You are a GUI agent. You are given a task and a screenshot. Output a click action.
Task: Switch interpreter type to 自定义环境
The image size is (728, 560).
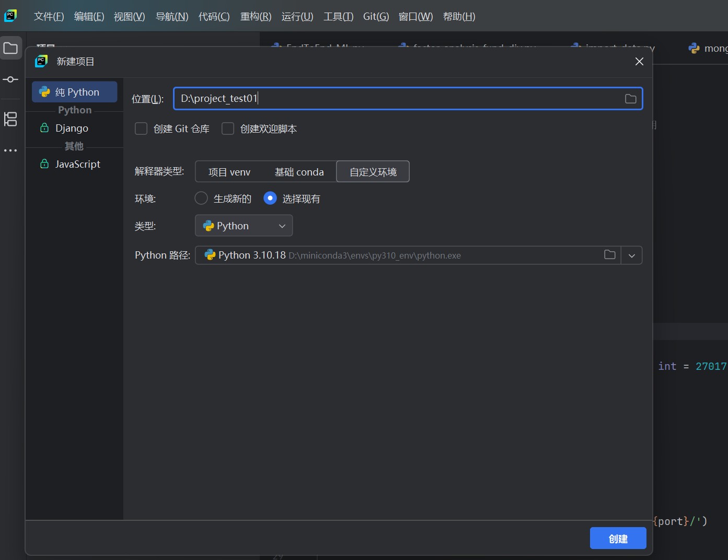[373, 172]
